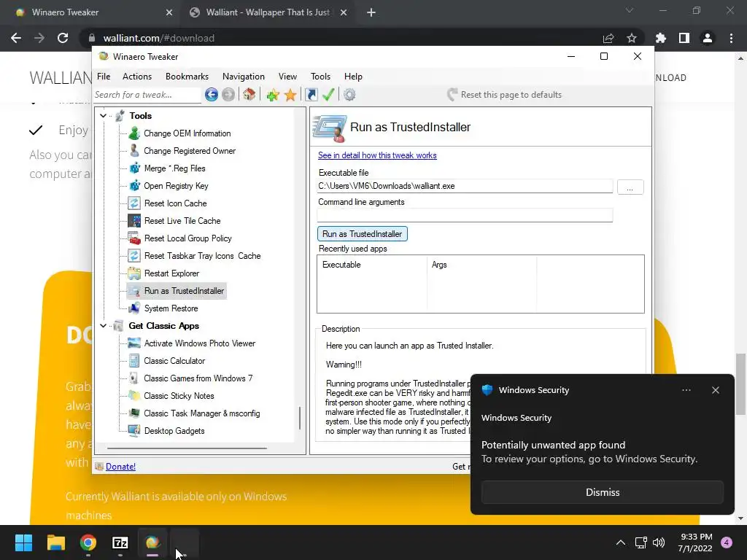Dismiss the Windows Security notification

pos(602,492)
